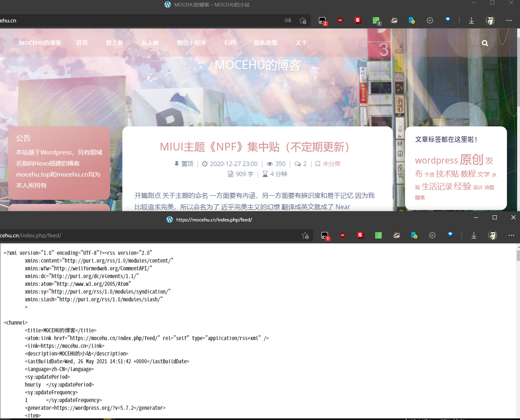The width and height of the screenshot is (520, 420).
Task: Open the browser profile avatar
Action: (490, 20)
